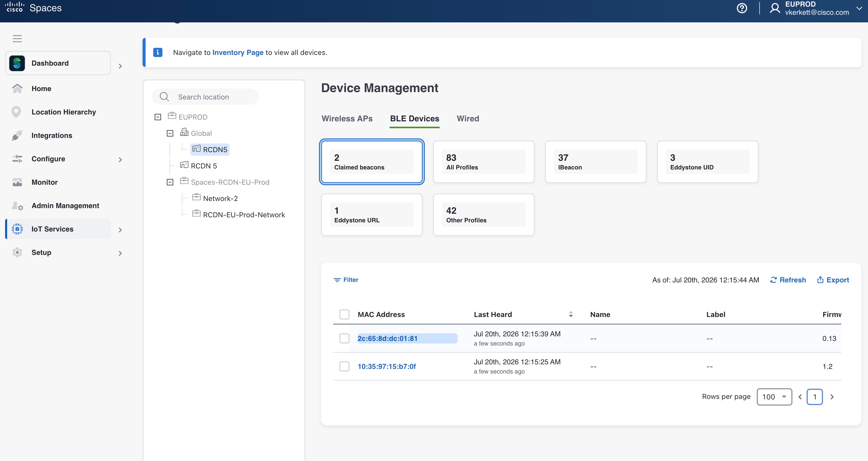Click the RCDN5 floor icon in tree
Image resolution: width=868 pixels, height=461 pixels.
tap(196, 149)
